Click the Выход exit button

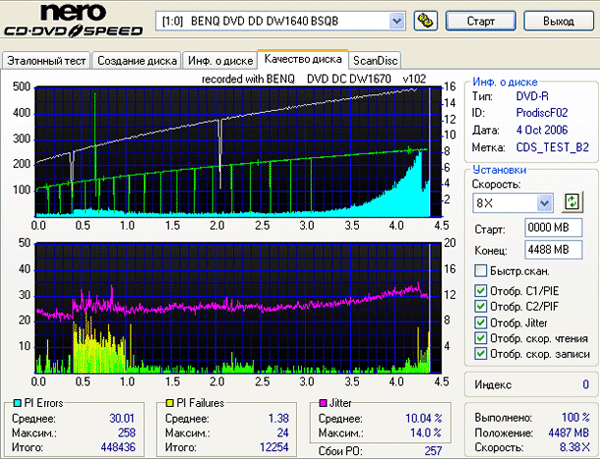pyautogui.click(x=562, y=20)
